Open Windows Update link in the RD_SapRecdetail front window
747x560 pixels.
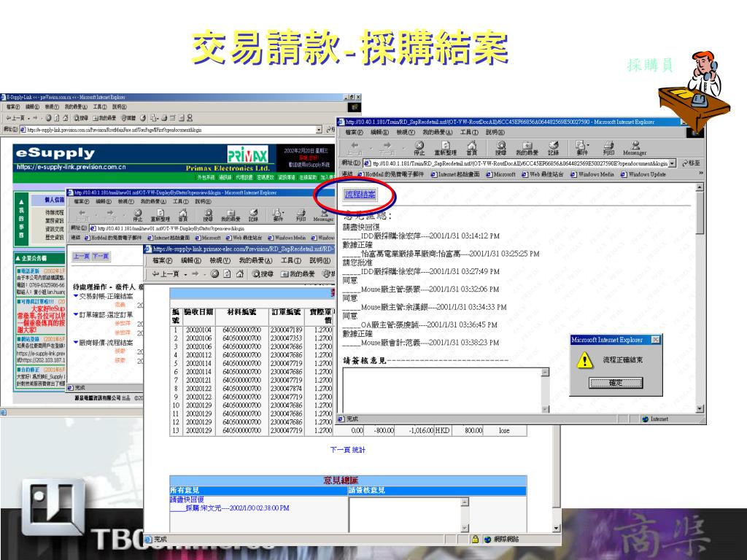(x=643, y=174)
